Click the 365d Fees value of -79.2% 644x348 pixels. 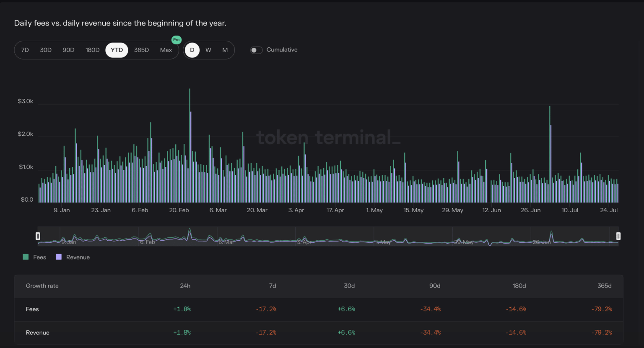pos(602,309)
